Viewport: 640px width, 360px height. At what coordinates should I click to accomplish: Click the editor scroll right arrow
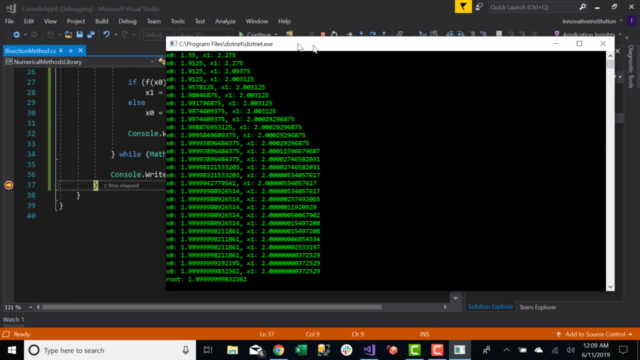click(x=445, y=307)
